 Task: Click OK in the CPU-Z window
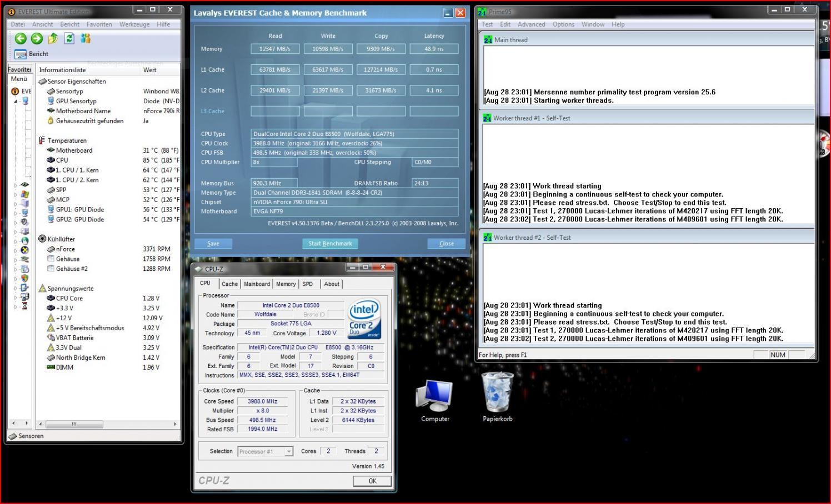(x=372, y=481)
